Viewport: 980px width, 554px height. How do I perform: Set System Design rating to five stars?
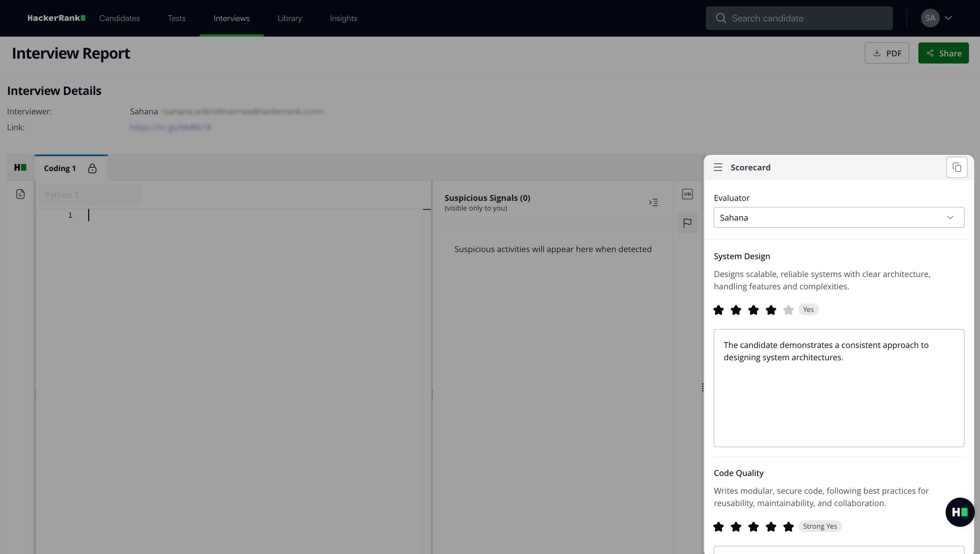pyautogui.click(x=788, y=310)
